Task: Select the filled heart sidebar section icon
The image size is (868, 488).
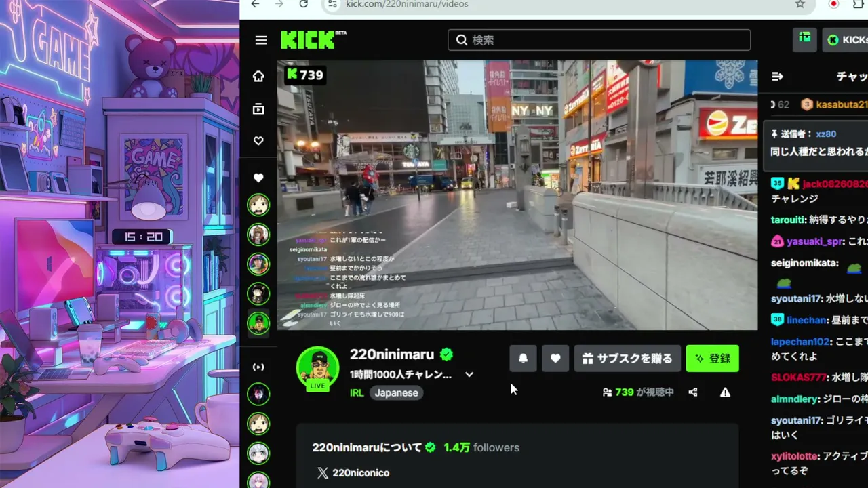Action: click(258, 178)
